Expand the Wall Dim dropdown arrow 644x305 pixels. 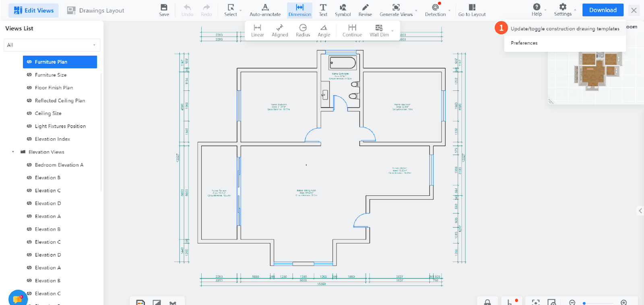(x=392, y=31)
